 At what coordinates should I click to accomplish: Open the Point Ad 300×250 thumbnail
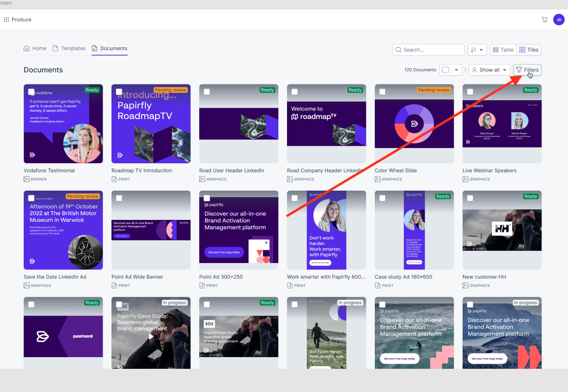pos(239,230)
